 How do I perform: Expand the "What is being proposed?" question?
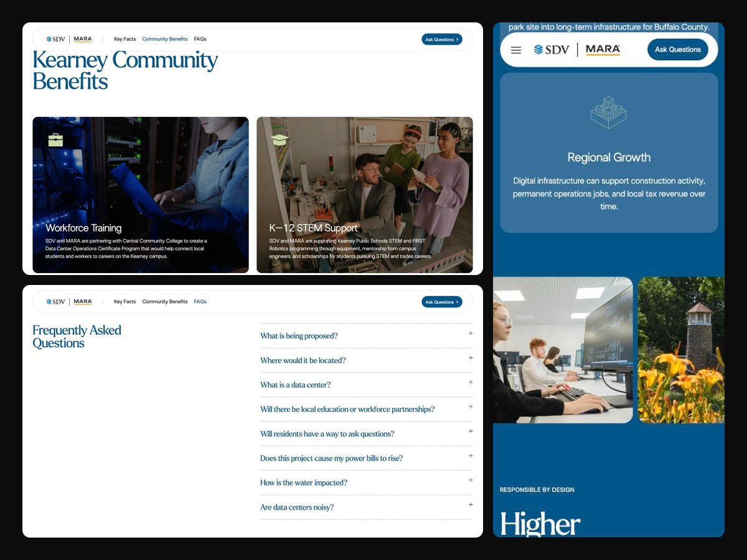click(x=367, y=336)
